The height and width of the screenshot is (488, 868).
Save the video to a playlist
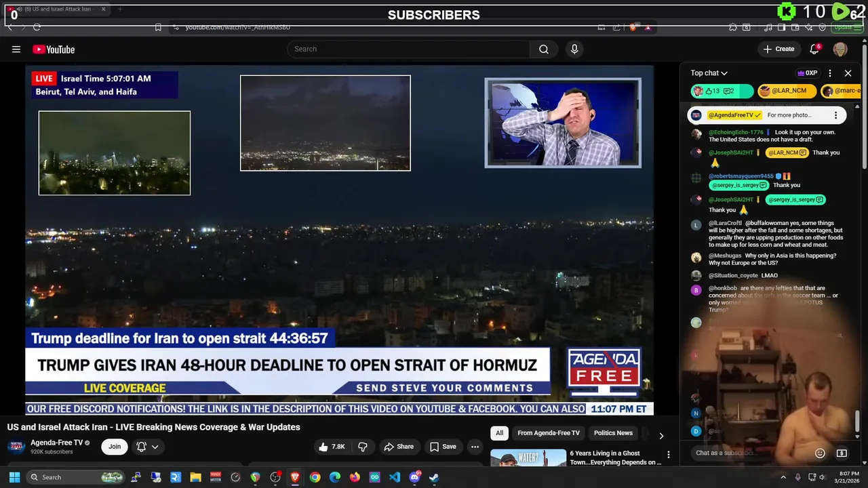pos(443,447)
